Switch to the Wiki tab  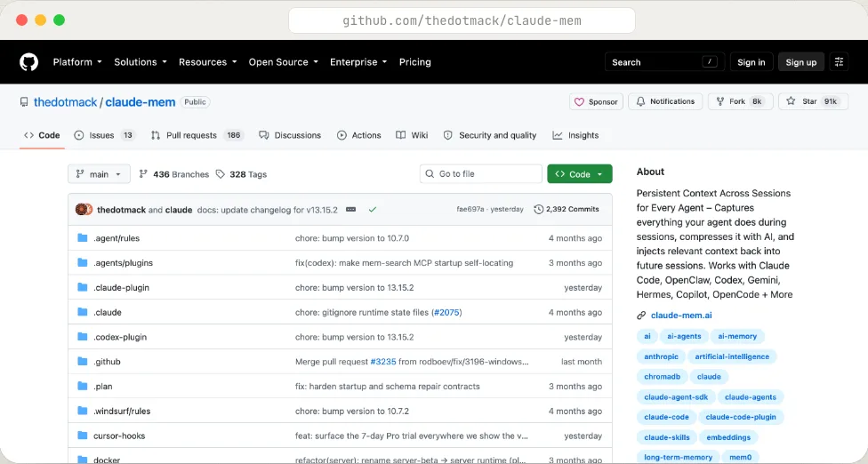click(x=412, y=135)
